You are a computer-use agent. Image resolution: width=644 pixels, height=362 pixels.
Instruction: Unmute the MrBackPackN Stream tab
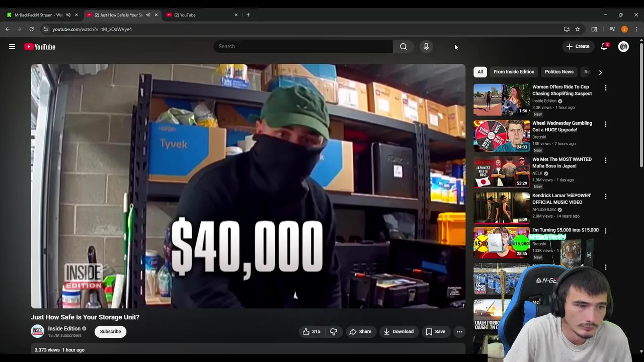(68, 15)
